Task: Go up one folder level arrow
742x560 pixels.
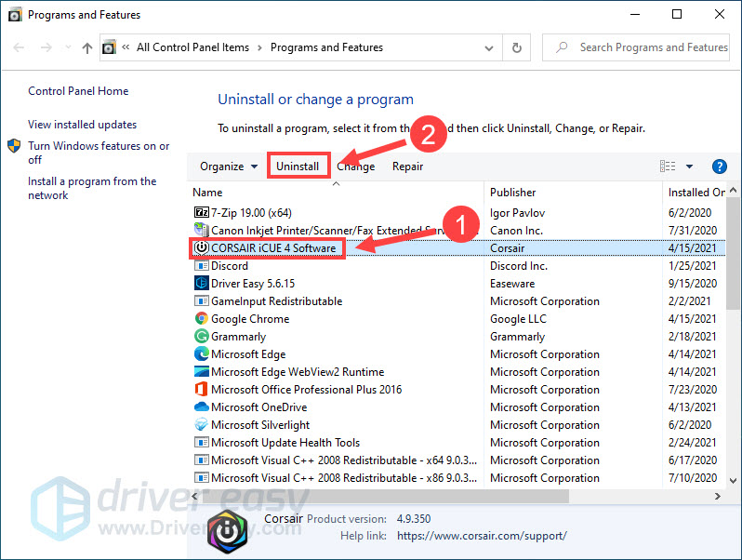Action: pyautogui.click(x=87, y=47)
